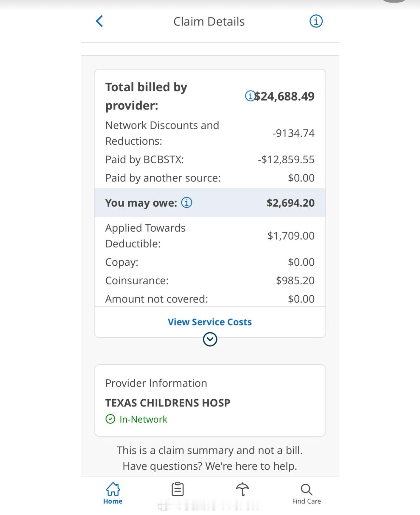Open the umbrella coverage icon
This screenshot has height=515, width=420.
(242, 489)
